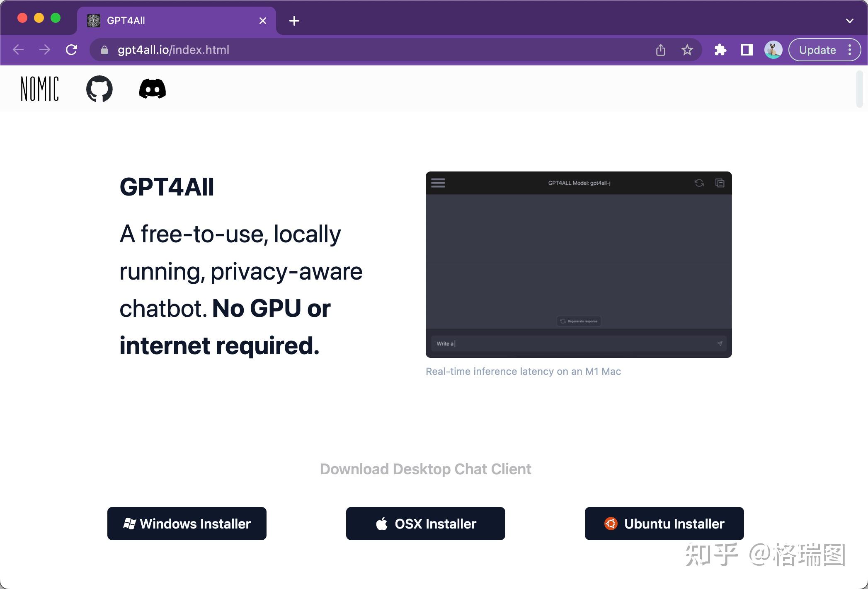The height and width of the screenshot is (589, 868).
Task: Open a new tab with plus
Action: point(294,21)
